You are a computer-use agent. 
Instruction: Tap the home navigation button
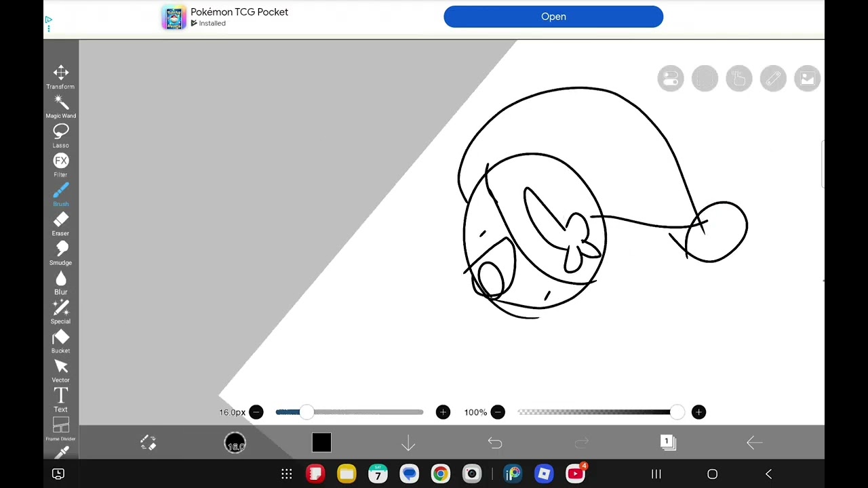(x=713, y=474)
